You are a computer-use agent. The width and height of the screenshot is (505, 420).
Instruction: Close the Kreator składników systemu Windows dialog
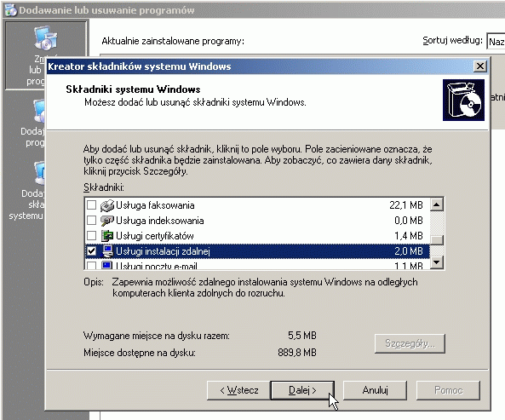480,66
